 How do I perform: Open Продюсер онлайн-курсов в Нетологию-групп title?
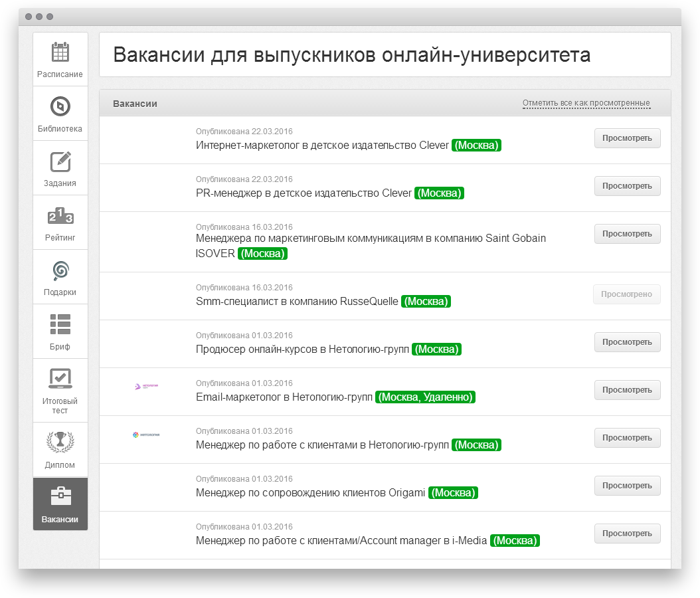[x=302, y=349]
